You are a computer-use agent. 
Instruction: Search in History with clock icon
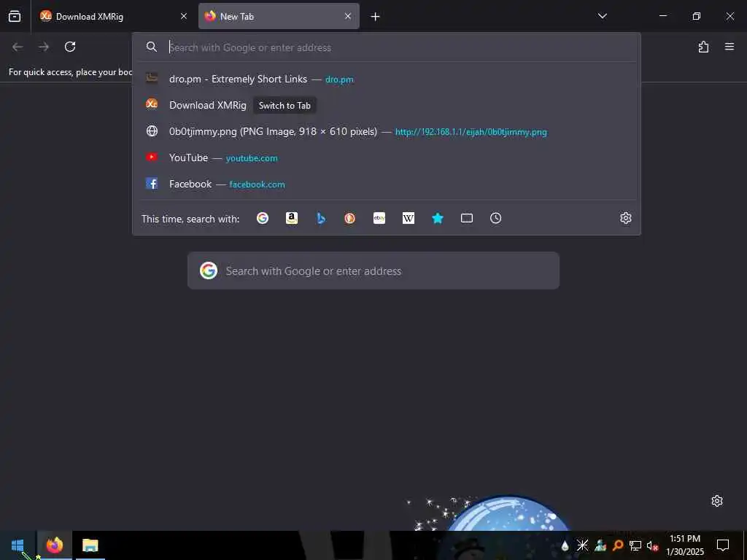coord(496,218)
